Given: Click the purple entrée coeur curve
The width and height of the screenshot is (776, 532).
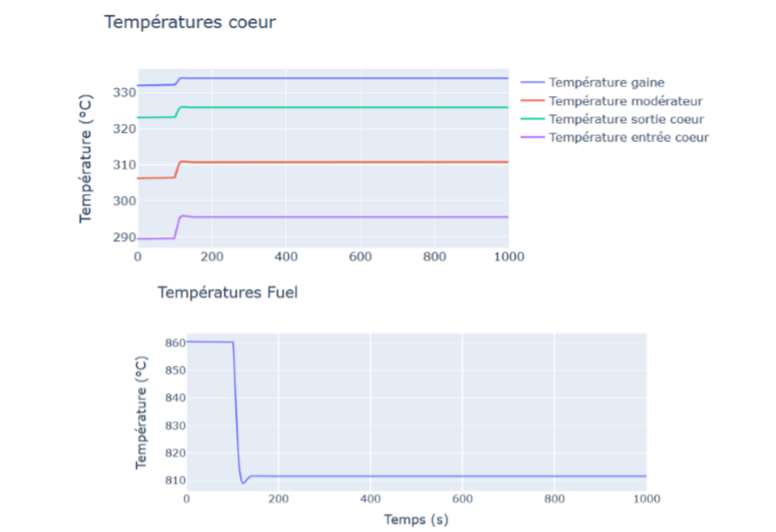Looking at the screenshot, I should pos(347,217).
